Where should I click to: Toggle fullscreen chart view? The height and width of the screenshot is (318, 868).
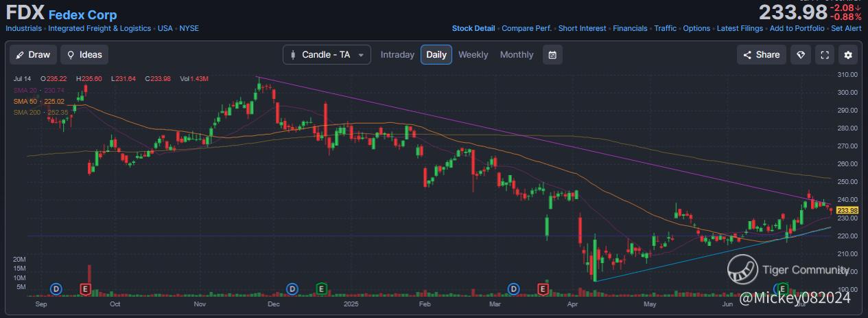pos(825,55)
